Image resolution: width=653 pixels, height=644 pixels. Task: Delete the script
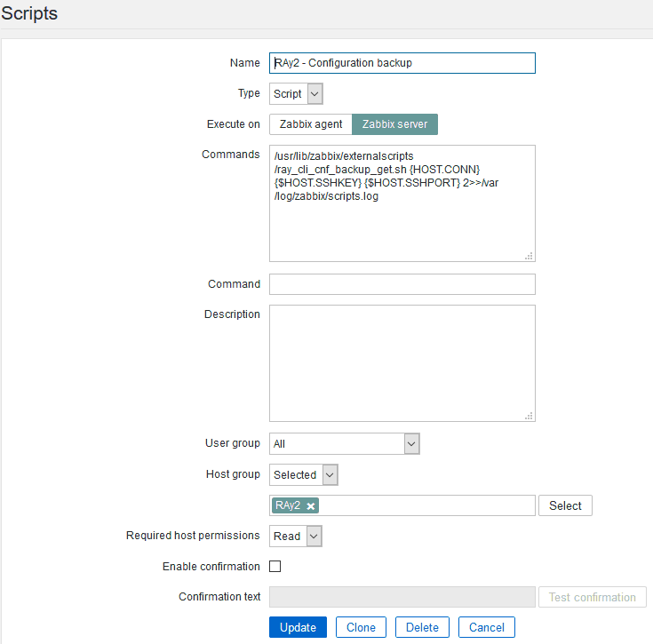click(x=422, y=627)
